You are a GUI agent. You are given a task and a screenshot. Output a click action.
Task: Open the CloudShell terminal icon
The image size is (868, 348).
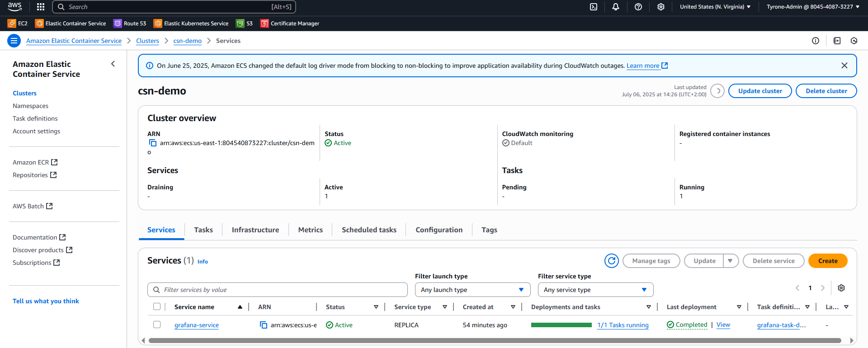(594, 7)
